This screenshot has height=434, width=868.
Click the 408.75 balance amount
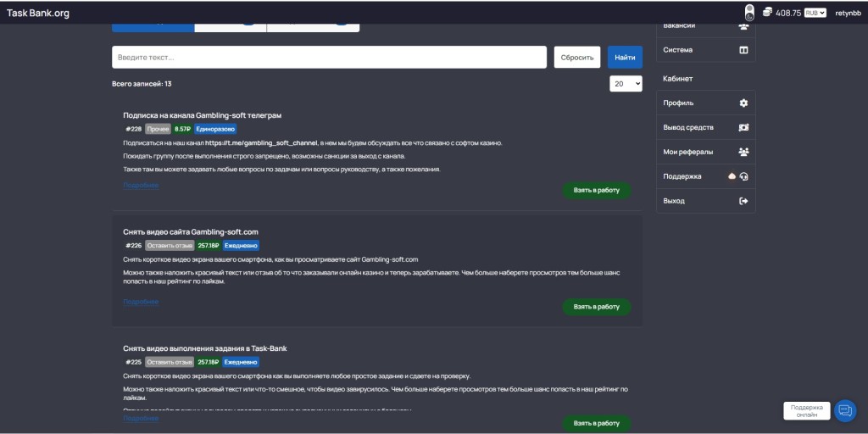(788, 13)
